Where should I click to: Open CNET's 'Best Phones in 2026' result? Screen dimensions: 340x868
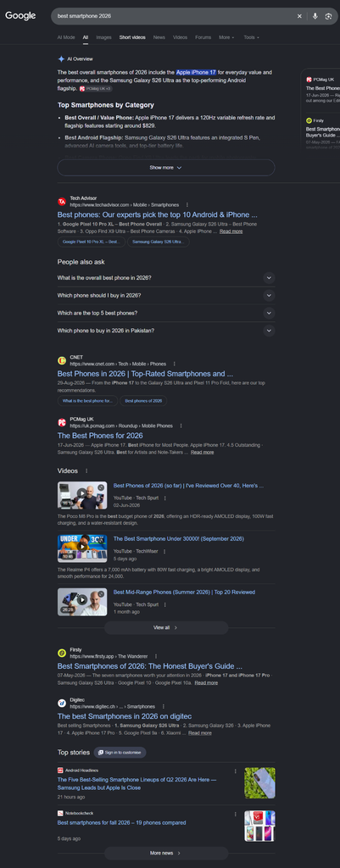pyautogui.click(x=145, y=374)
